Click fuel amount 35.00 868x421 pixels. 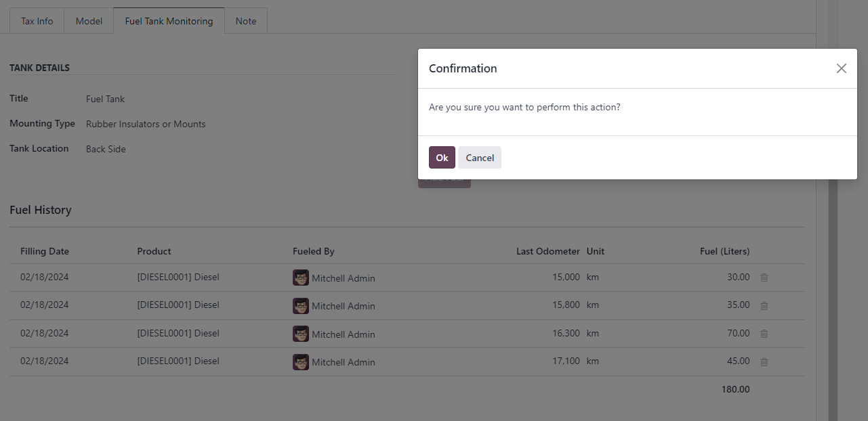739,305
